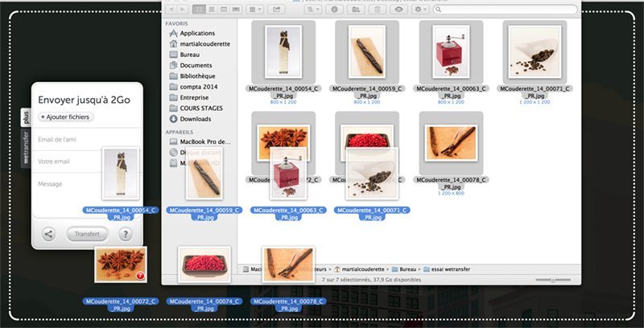Open the path dropdown in Finder toolbar
644x328 pixels.
[312, 9]
